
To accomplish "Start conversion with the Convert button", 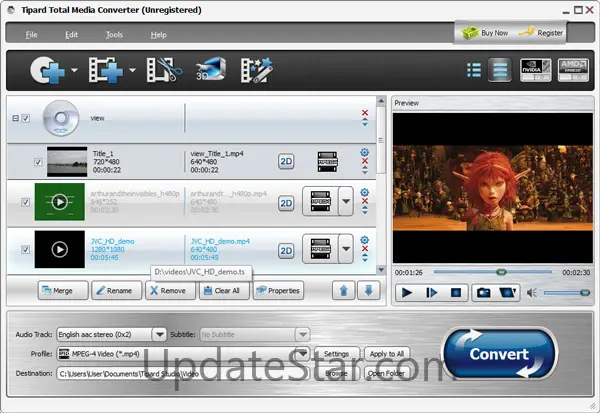I will point(499,354).
